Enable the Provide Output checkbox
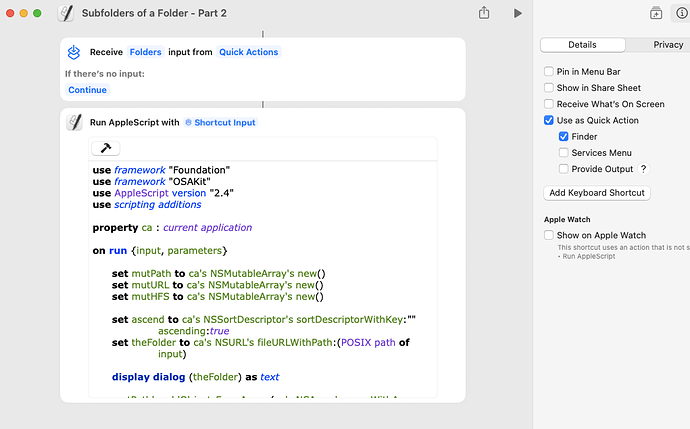The height and width of the screenshot is (429, 690). [563, 169]
